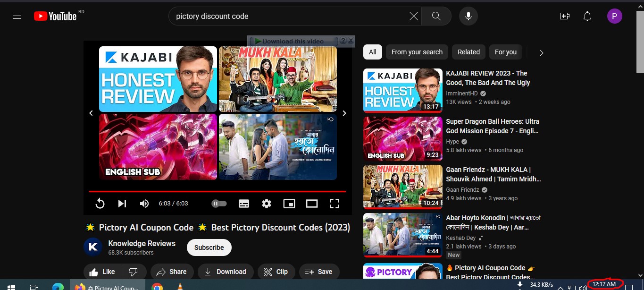
Task: Go to YouTube home via the logo
Action: pyautogui.click(x=55, y=16)
